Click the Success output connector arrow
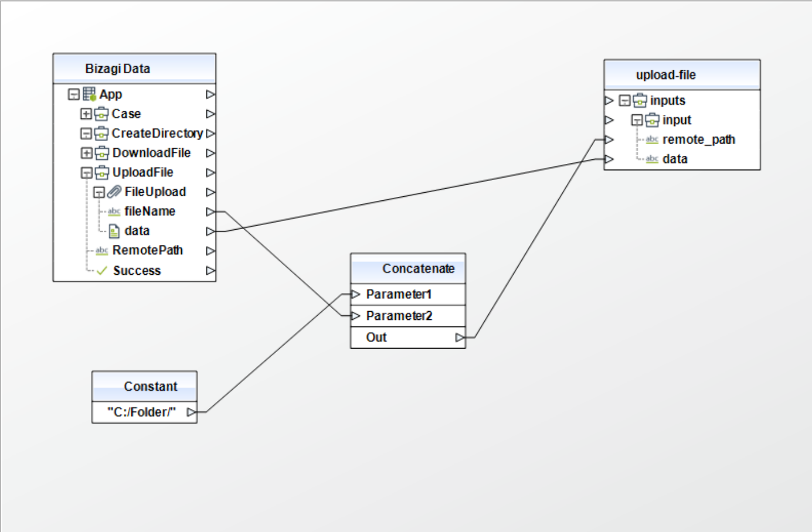Viewport: 812px width, 532px height. point(210,271)
